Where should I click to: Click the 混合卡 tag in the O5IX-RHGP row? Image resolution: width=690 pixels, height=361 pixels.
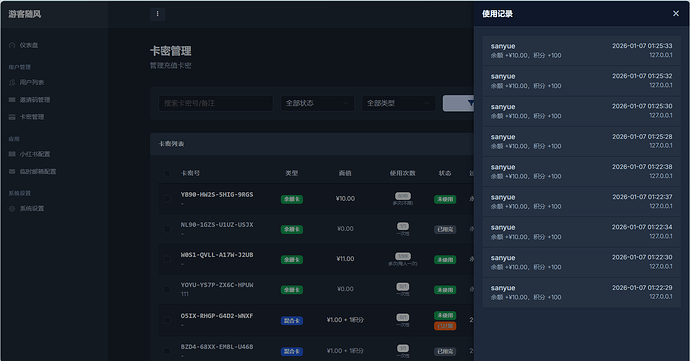tap(292, 321)
